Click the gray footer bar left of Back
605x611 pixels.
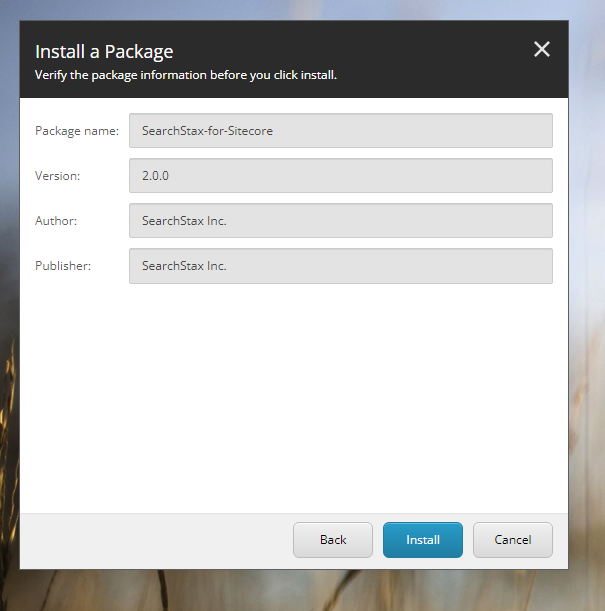(x=150, y=540)
